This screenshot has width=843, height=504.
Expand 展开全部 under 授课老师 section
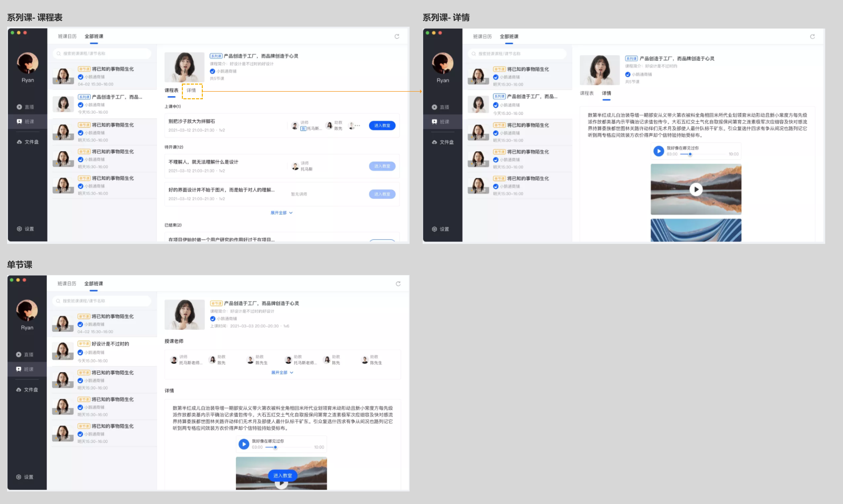(x=282, y=372)
